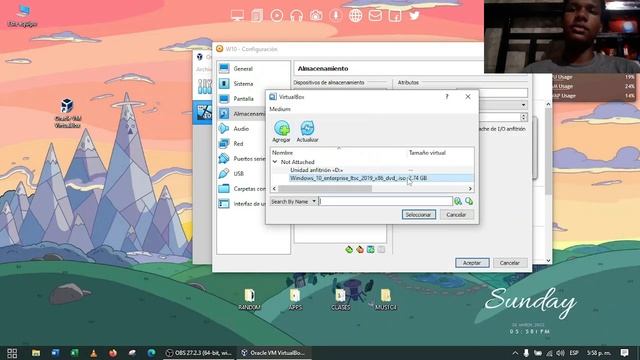Click the left scroll arrow of medium list
The image size is (640, 360).
pyautogui.click(x=274, y=189)
